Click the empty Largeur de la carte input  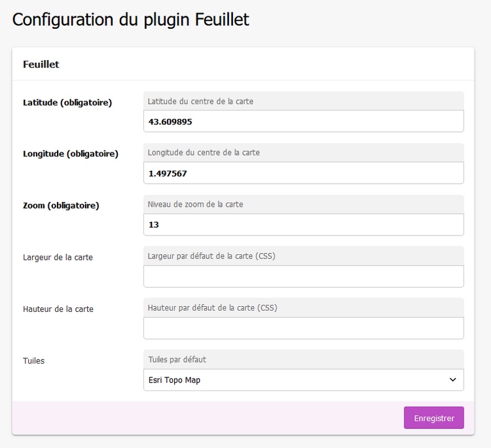point(303,277)
